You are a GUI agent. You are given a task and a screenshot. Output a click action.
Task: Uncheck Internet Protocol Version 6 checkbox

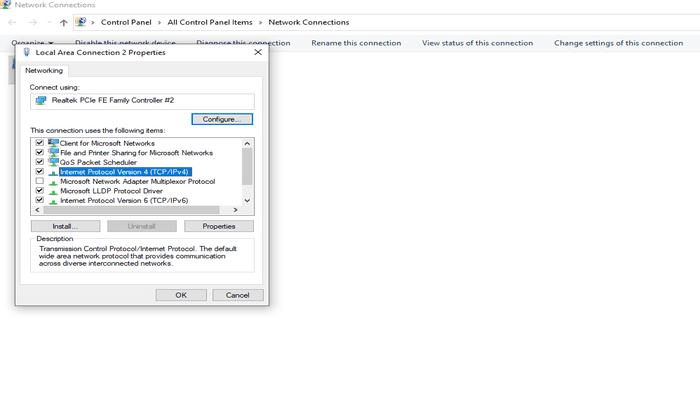click(40, 200)
